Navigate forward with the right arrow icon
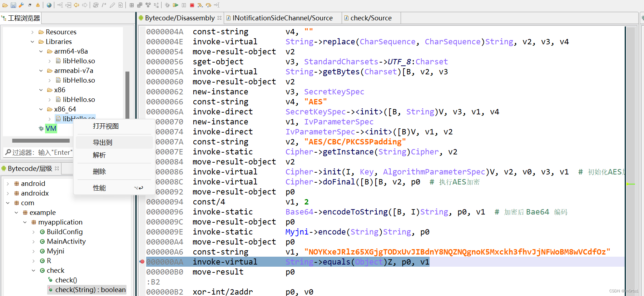644x296 pixels. click(x=85, y=5)
